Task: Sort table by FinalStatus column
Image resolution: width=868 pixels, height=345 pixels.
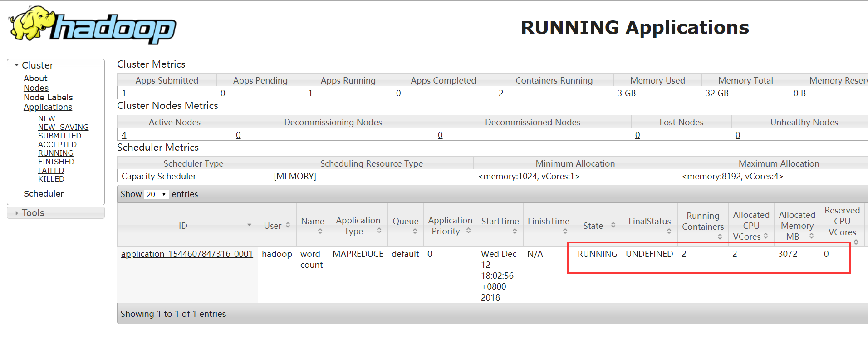Action: tap(649, 225)
